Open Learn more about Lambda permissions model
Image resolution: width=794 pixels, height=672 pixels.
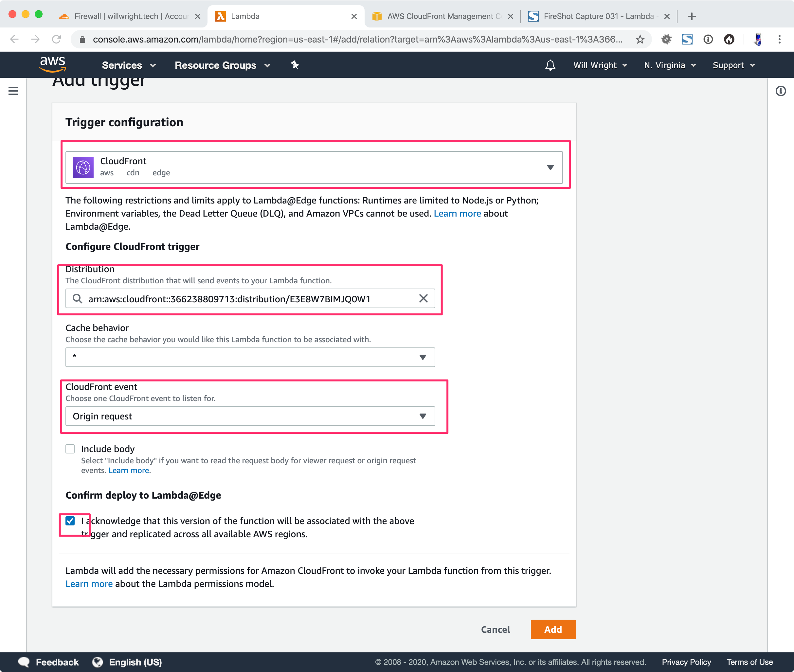point(89,584)
